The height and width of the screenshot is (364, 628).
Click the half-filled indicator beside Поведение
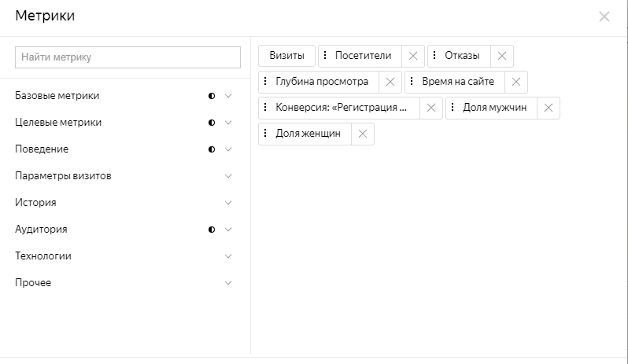click(x=212, y=149)
